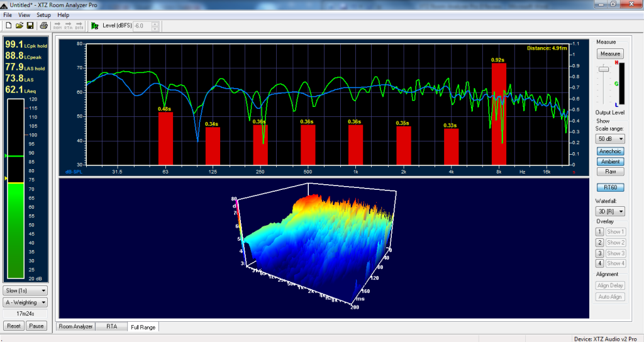Toggle the Ambient curve display
644x342 pixels.
[610, 162]
